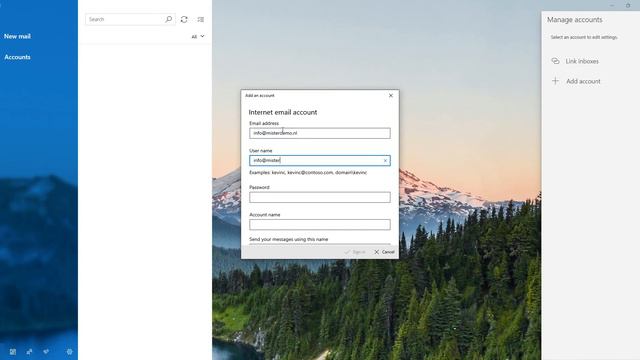Click the 'Manage accounts' title
The height and width of the screenshot is (360, 640).
pyautogui.click(x=574, y=20)
